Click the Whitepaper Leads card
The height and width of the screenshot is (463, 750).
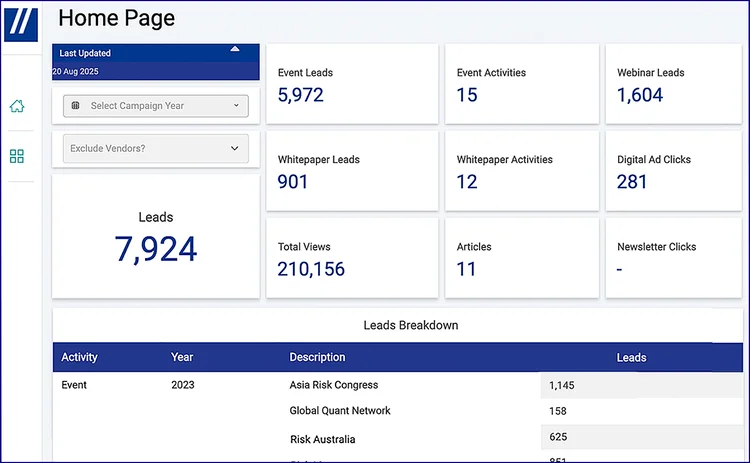[x=351, y=171]
